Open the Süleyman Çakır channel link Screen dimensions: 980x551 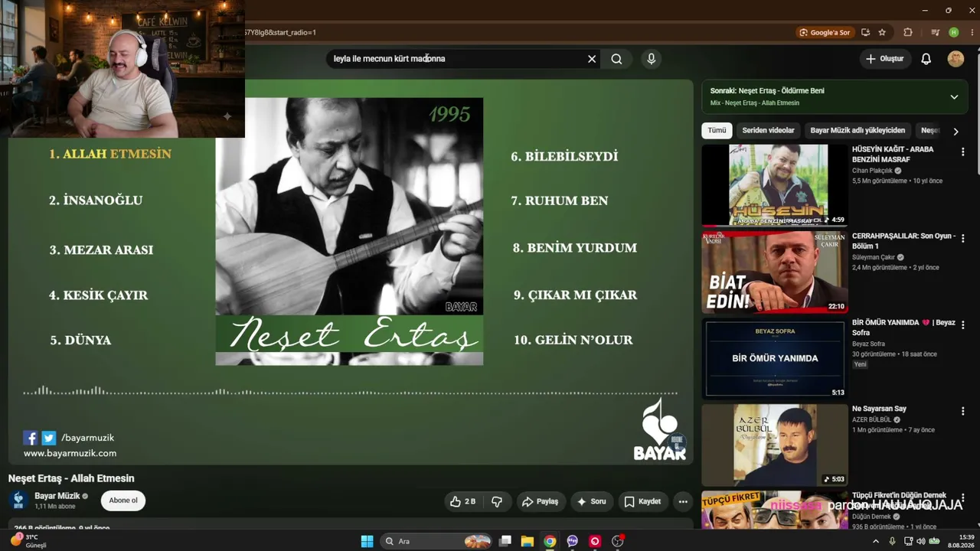[874, 257]
